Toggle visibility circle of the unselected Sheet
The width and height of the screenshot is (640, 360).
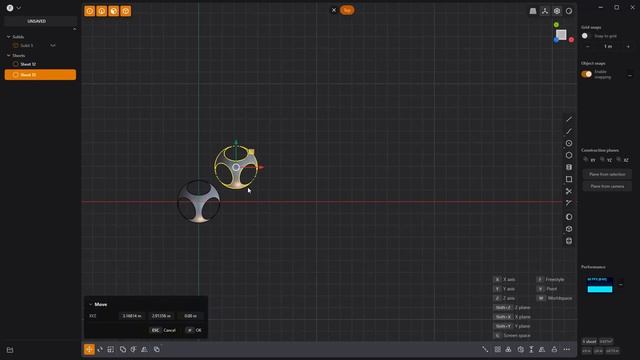click(16, 64)
